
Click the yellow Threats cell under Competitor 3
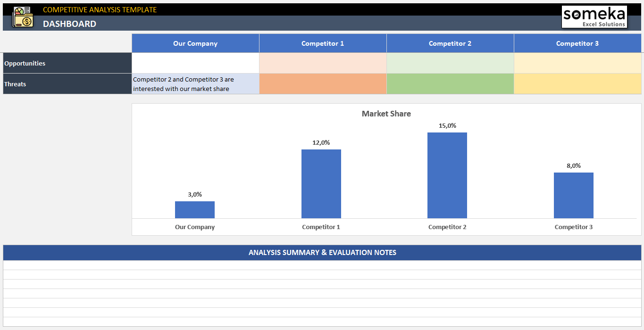click(577, 83)
